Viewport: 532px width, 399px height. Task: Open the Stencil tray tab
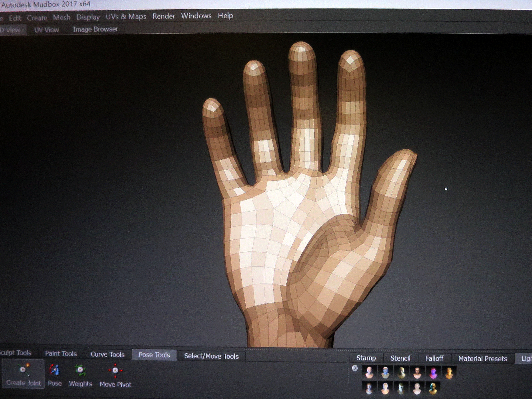click(400, 358)
